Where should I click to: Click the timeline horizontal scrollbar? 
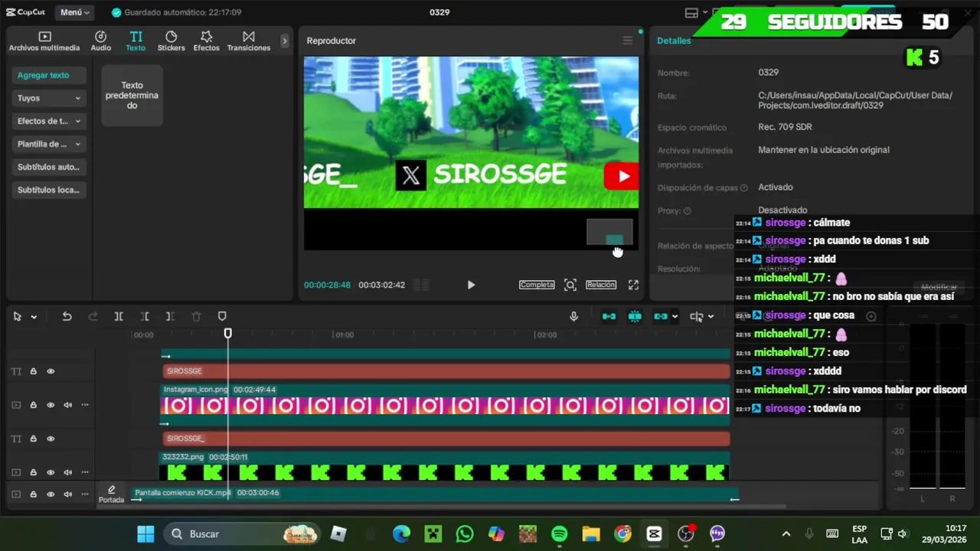[x=459, y=507]
